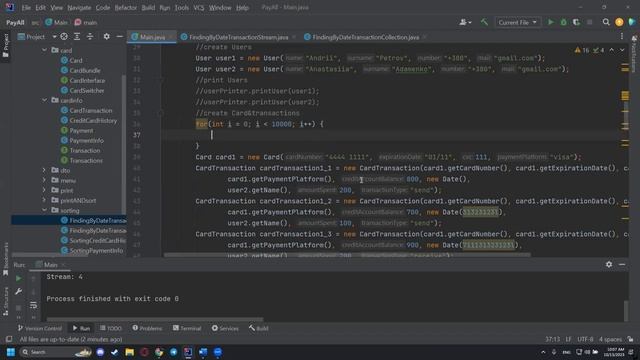640x360 pixels.
Task: Click the Select Opened File target icon
Action: [64, 37]
